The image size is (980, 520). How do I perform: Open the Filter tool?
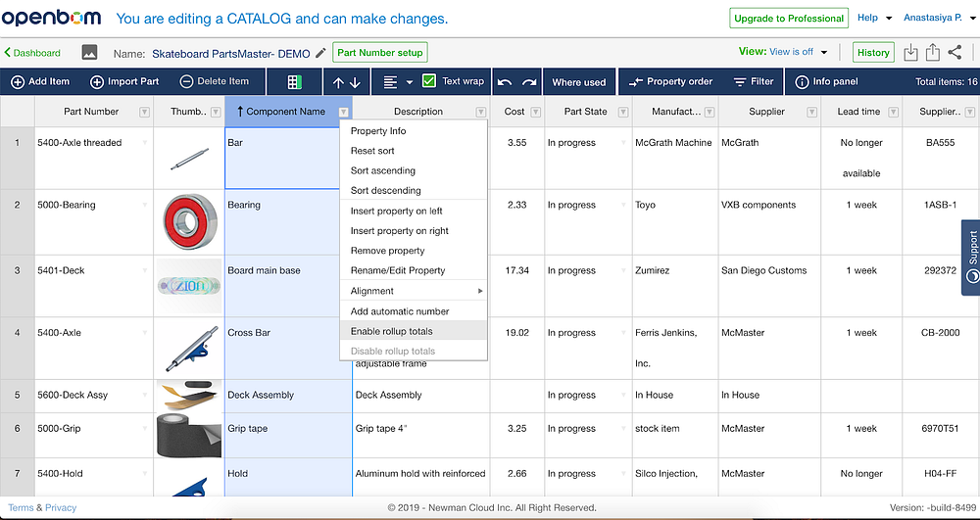(x=754, y=82)
